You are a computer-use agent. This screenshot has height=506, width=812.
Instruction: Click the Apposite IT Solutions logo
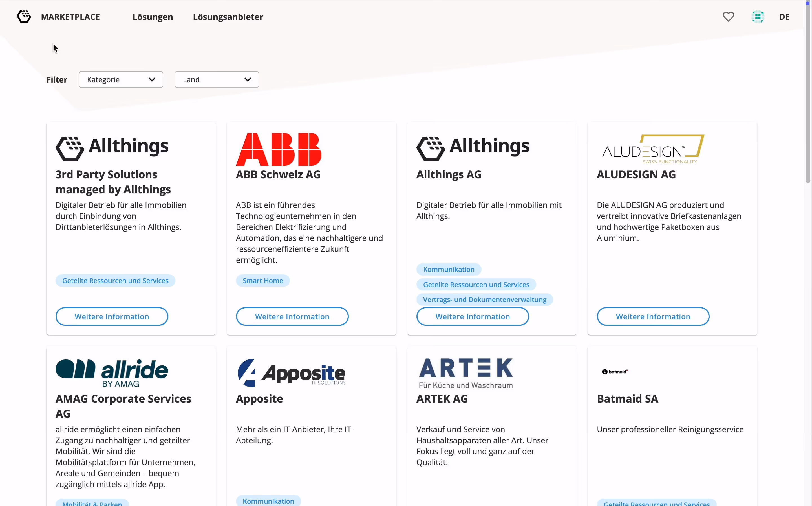pos(291,373)
